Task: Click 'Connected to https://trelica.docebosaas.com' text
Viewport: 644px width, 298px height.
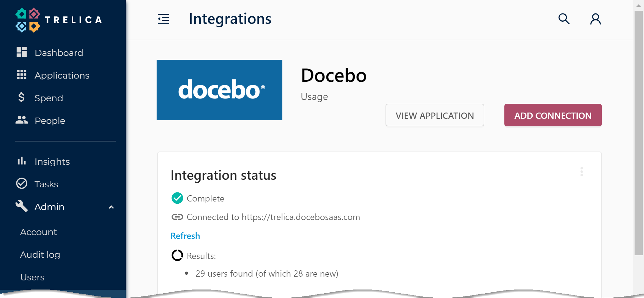Action: pos(273,217)
